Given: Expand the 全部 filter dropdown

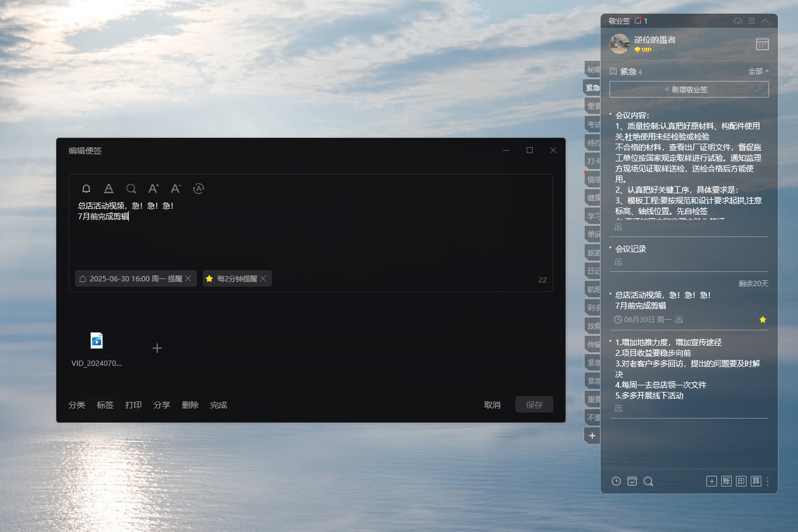Looking at the screenshot, I should [758, 71].
